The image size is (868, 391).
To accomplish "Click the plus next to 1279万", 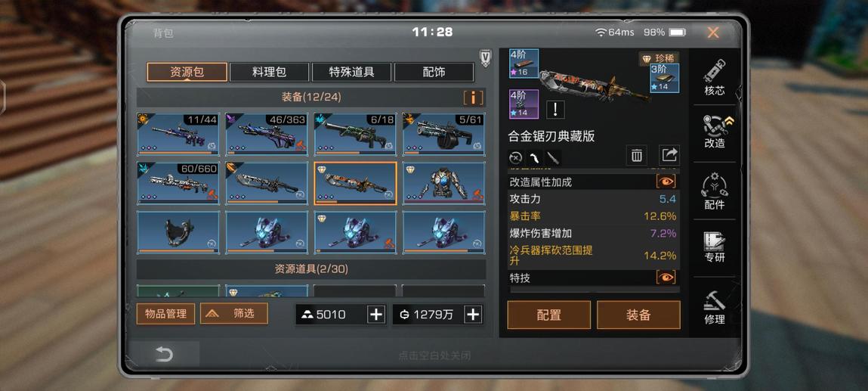I will coord(473,315).
